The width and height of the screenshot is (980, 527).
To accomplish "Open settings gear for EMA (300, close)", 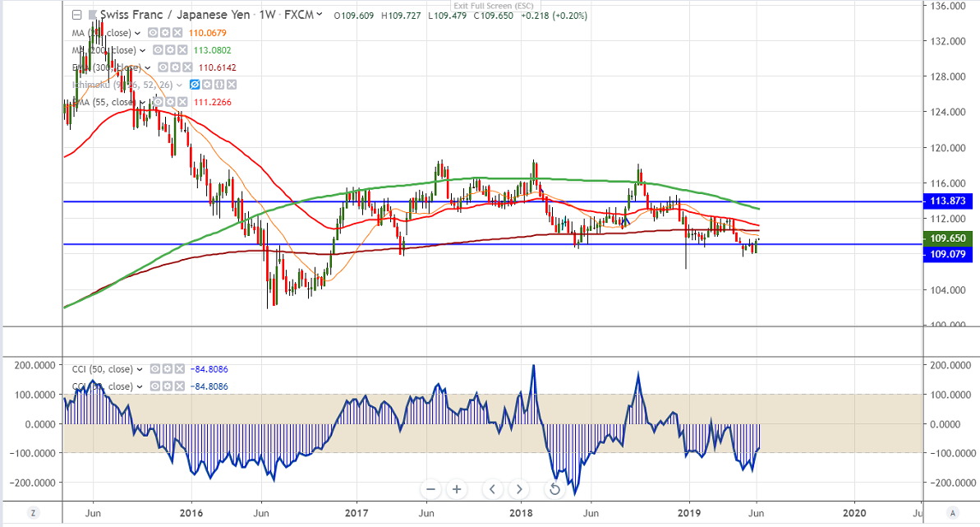I will [175, 67].
